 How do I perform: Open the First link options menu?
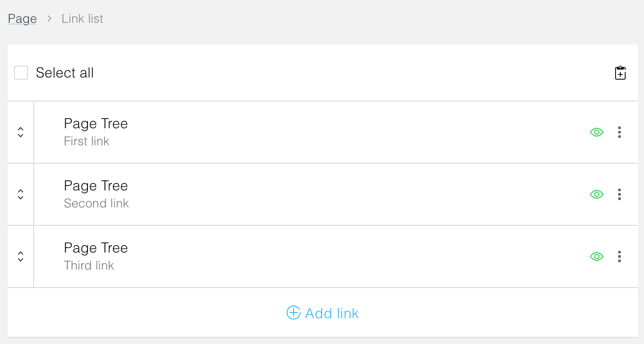(619, 132)
